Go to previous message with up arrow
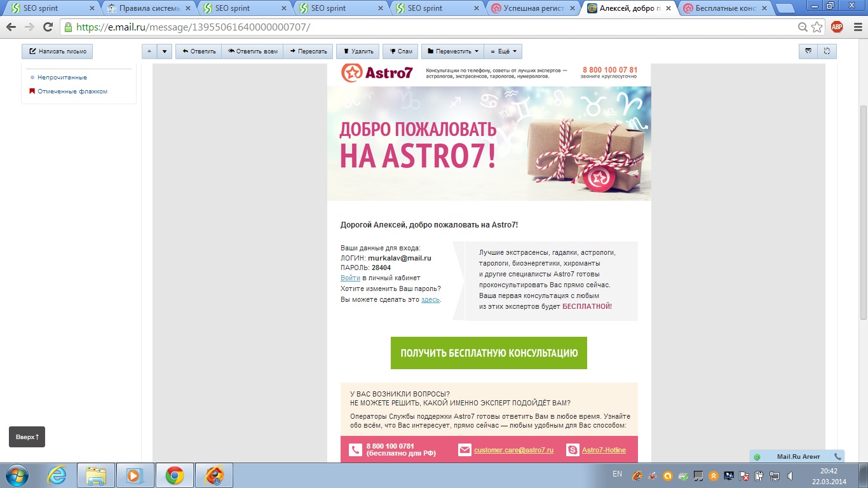The height and width of the screenshot is (488, 868). tap(149, 51)
